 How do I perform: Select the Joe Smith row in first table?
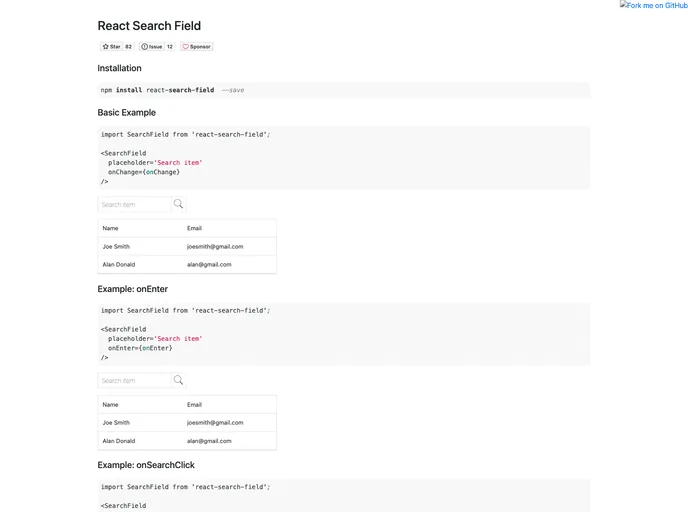pyautogui.click(x=187, y=247)
